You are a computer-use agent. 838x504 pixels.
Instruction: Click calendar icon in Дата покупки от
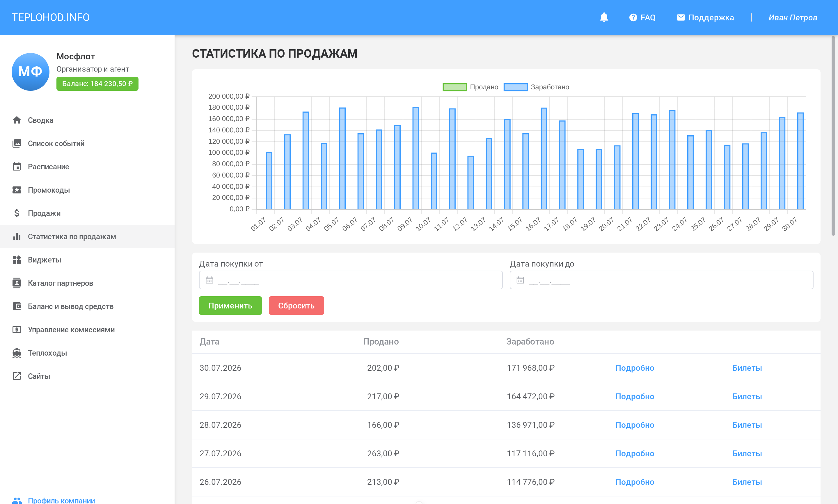210,280
